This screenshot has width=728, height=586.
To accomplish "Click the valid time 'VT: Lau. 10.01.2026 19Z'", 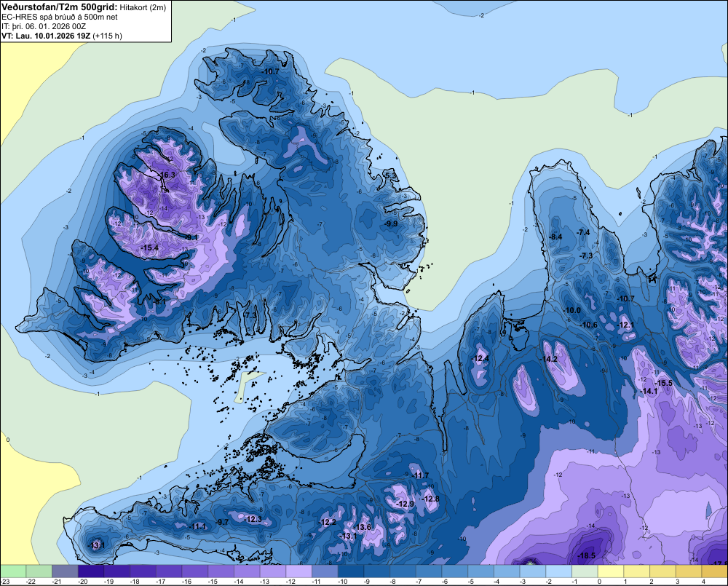I will [46, 36].
